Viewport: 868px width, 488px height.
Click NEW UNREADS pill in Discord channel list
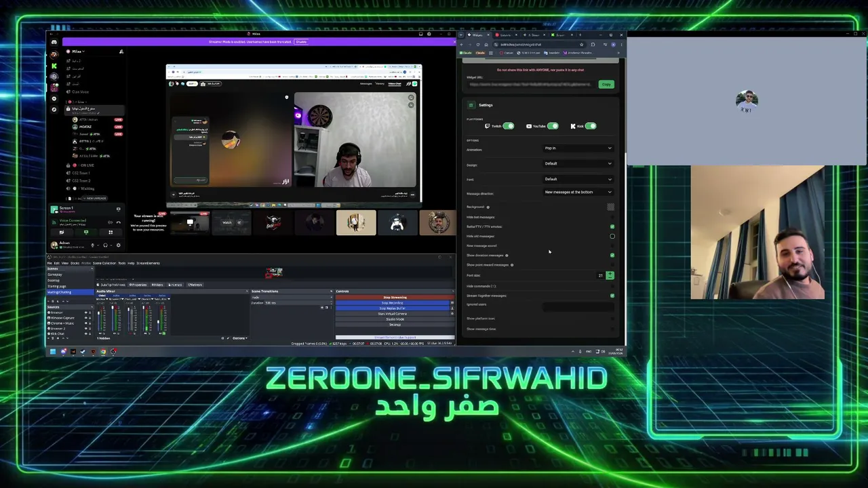[x=95, y=199]
